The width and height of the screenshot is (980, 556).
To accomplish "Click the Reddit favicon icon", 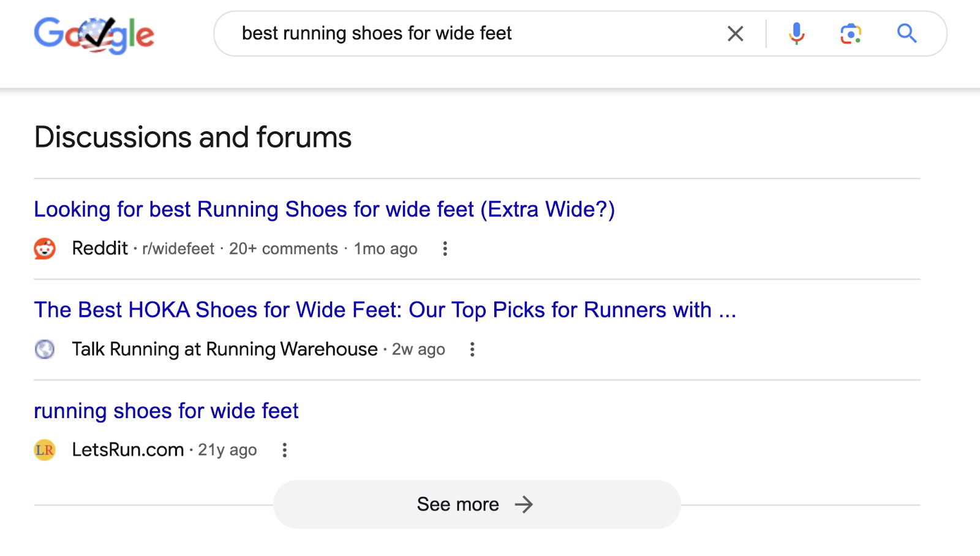I will coord(45,249).
